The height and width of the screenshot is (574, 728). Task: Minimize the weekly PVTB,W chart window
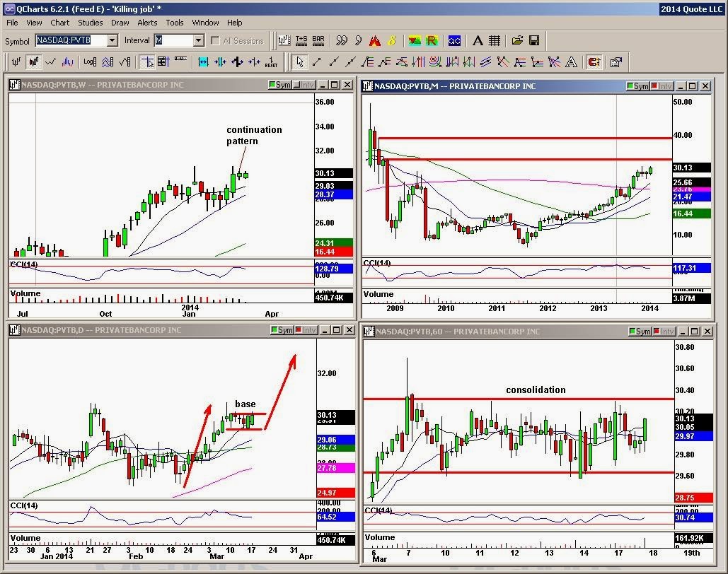(322, 84)
